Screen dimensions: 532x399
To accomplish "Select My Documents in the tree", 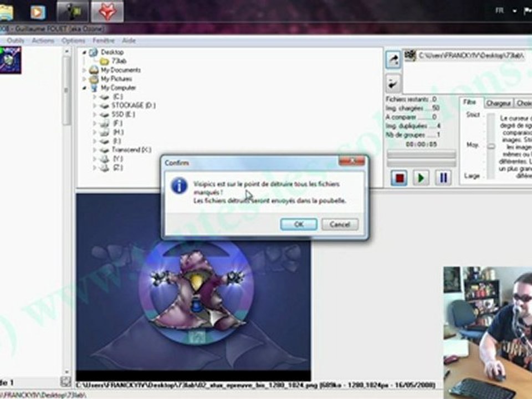I will tap(120, 70).
